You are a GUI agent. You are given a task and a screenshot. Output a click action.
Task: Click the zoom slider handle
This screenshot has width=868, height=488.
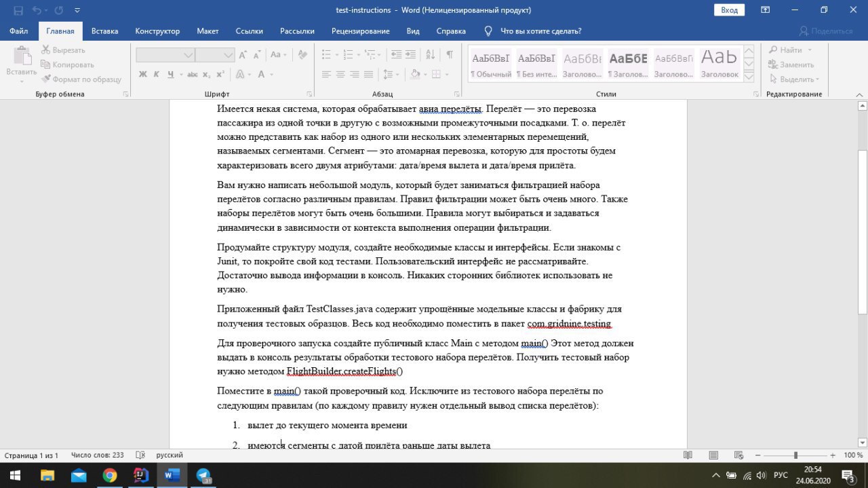coord(795,455)
